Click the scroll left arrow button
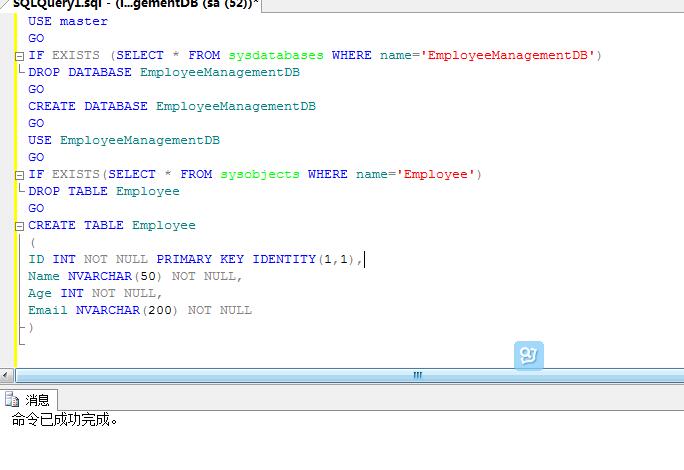 [7, 375]
